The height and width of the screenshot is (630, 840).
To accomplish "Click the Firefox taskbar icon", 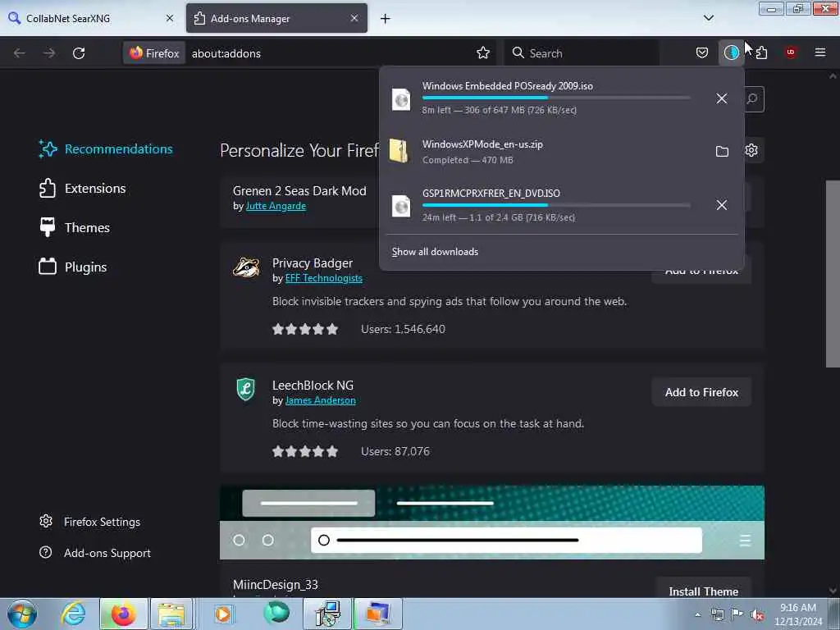I will 123,614.
